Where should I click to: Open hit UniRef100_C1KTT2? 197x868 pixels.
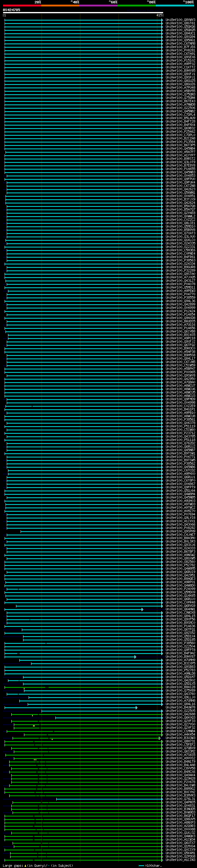(x=180, y=67)
